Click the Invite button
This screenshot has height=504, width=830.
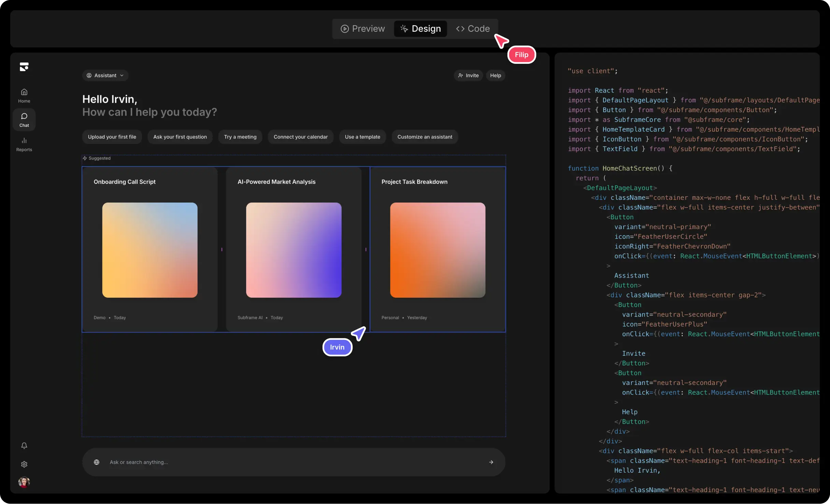(468, 75)
